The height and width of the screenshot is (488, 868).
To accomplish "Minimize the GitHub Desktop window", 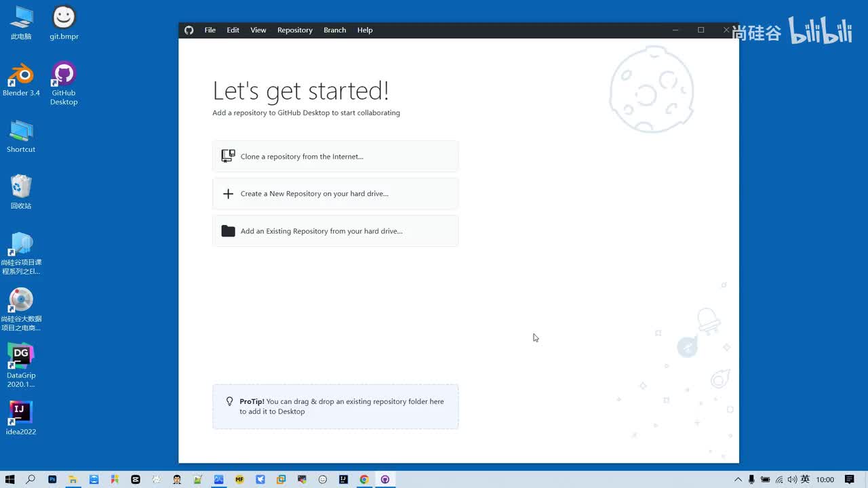I will (675, 30).
